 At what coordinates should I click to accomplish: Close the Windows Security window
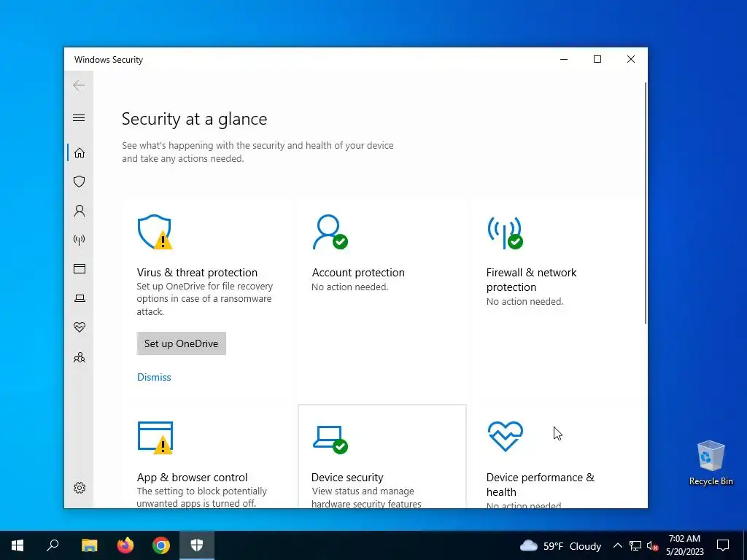pos(631,59)
